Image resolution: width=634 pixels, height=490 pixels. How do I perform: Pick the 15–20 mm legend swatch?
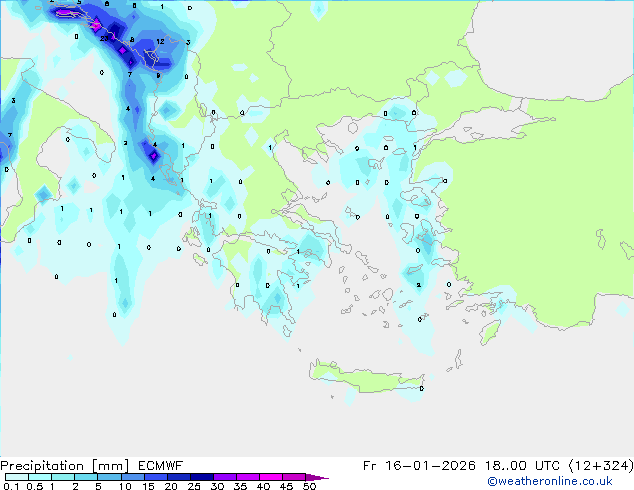155,477
